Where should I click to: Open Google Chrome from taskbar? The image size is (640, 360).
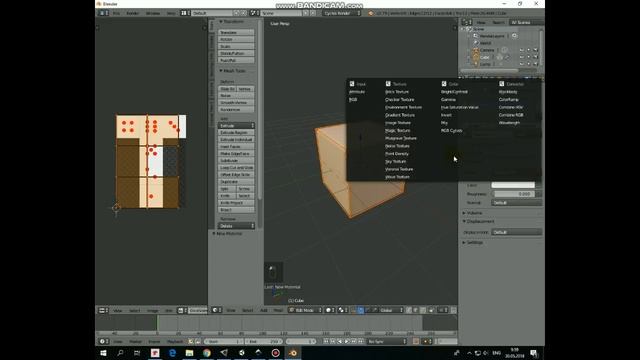coord(207,353)
